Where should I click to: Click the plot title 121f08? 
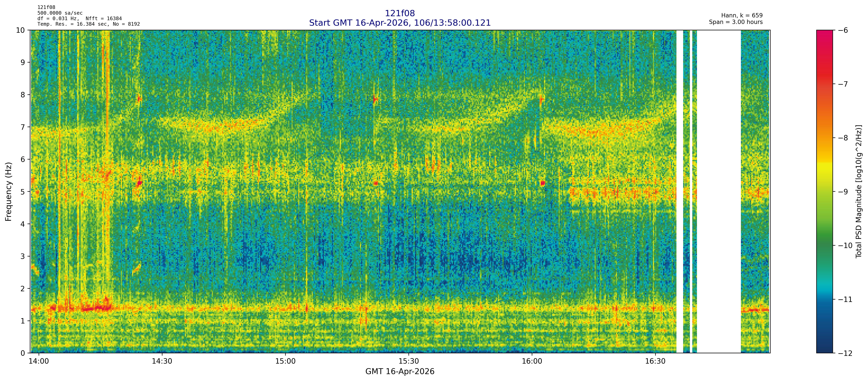400,13
